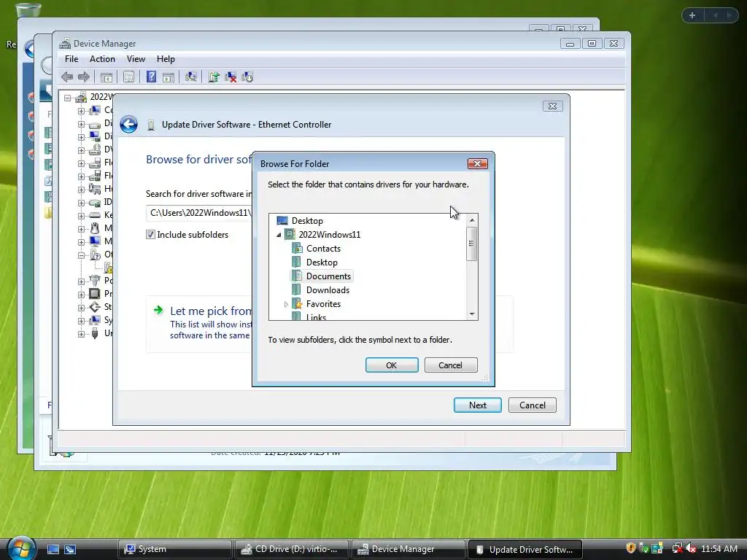Image resolution: width=747 pixels, height=560 pixels.
Task: Select Documents folder in Browse For Folder
Action: (328, 276)
